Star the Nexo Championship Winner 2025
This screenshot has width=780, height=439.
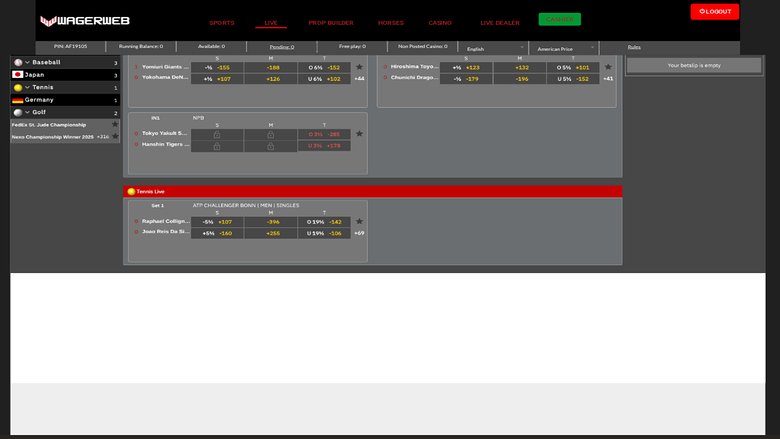tap(115, 136)
